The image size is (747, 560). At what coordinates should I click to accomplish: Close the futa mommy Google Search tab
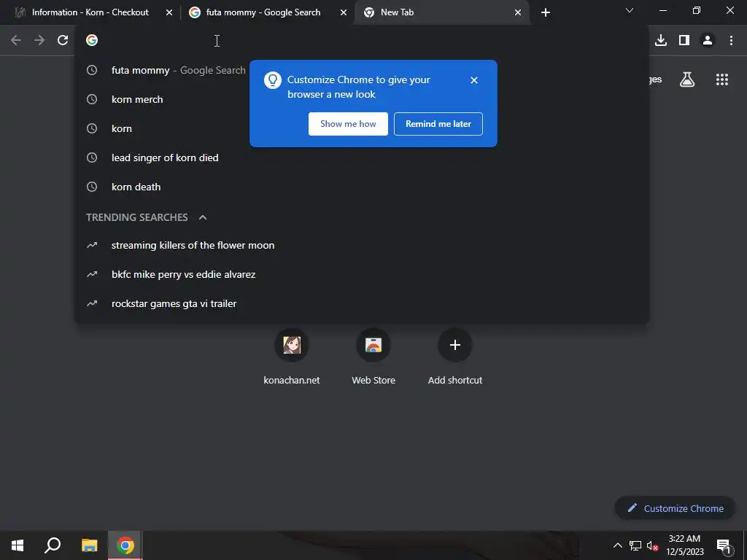tap(343, 12)
